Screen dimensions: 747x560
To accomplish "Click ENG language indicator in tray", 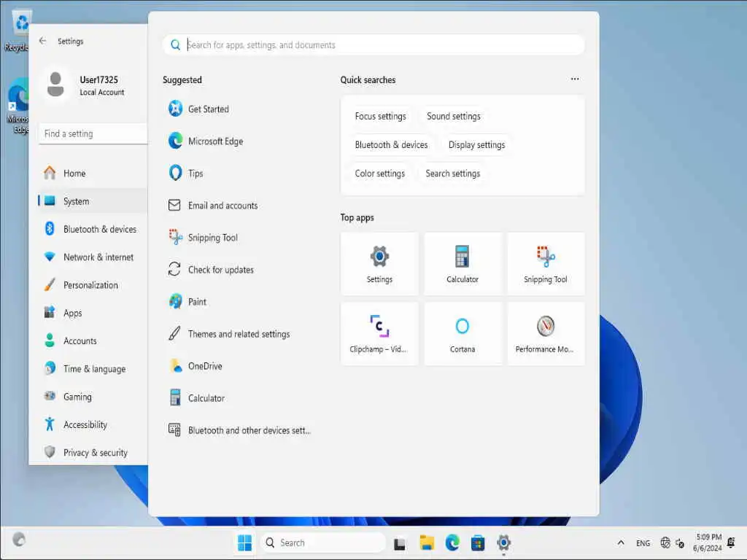I will [643, 542].
